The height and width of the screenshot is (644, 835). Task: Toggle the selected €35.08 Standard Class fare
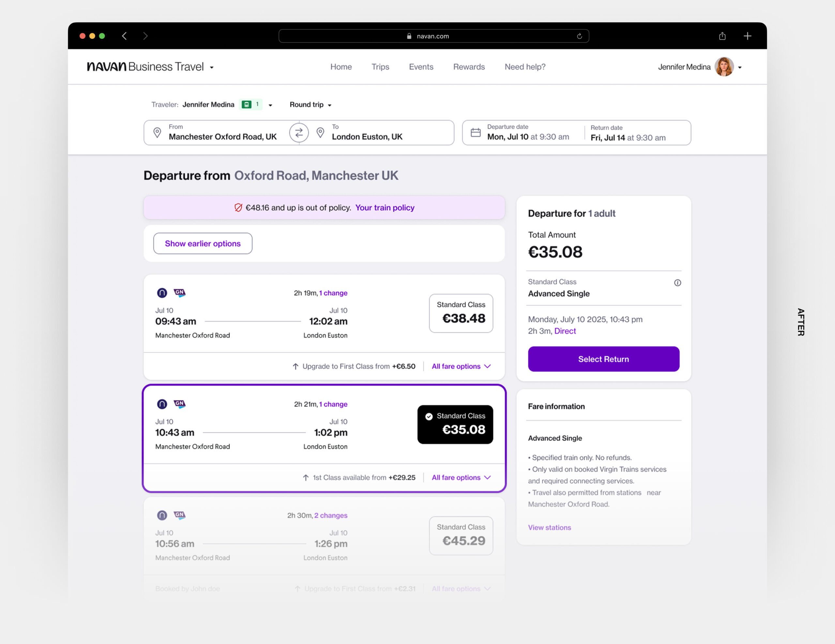point(455,424)
